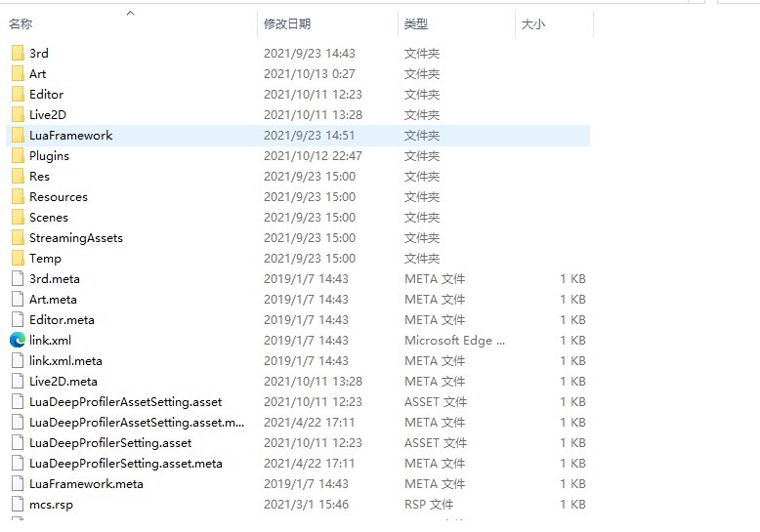Click the Live2D.meta file icon
The width and height of the screenshot is (760, 532).
tap(18, 382)
